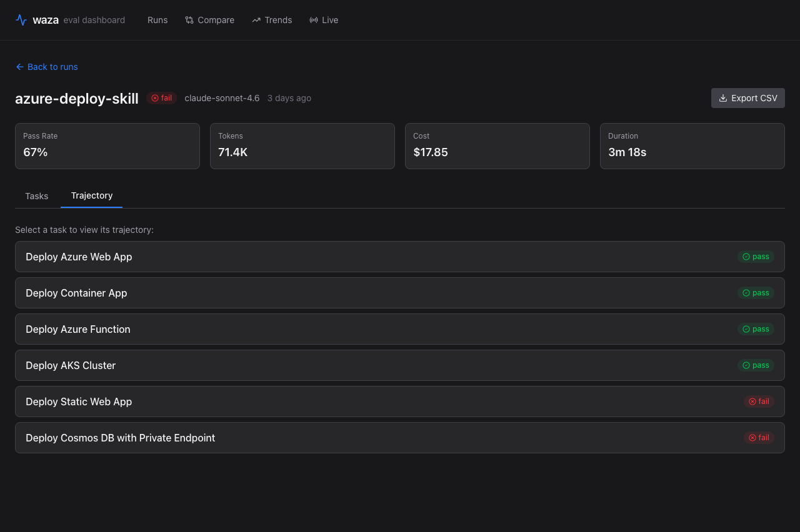800x532 pixels.
Task: Click the fail badge on Deploy Static Web App
Action: click(x=759, y=401)
